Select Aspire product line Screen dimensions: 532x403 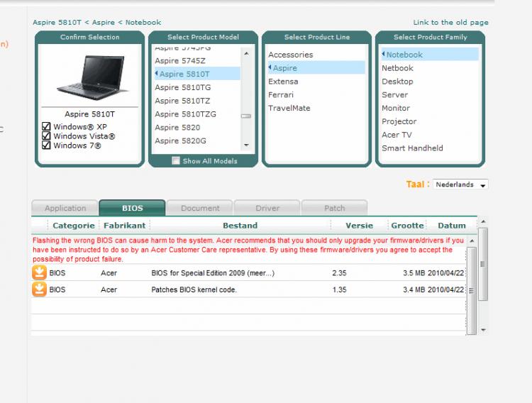point(316,67)
